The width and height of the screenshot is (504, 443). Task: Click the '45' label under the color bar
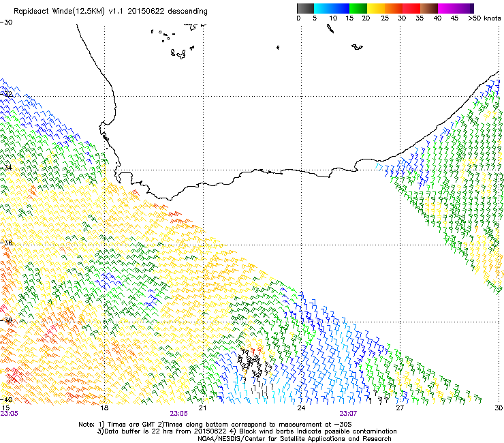[454, 18]
